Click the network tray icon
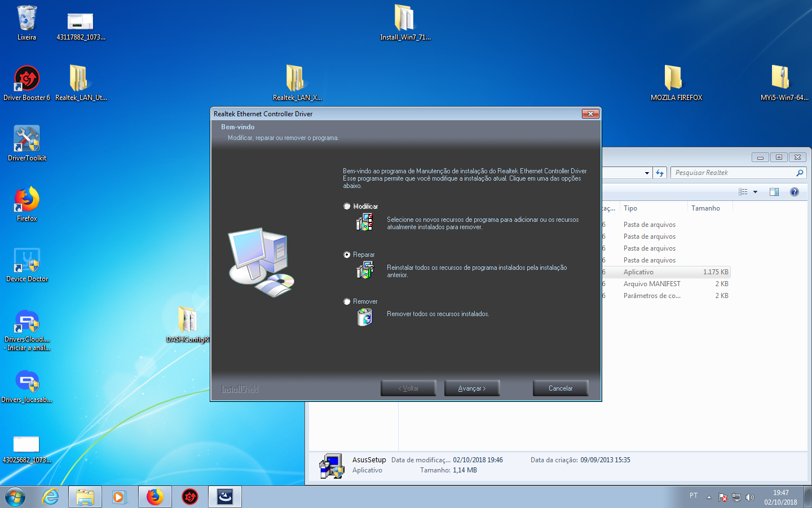The width and height of the screenshot is (812, 508). (736, 497)
